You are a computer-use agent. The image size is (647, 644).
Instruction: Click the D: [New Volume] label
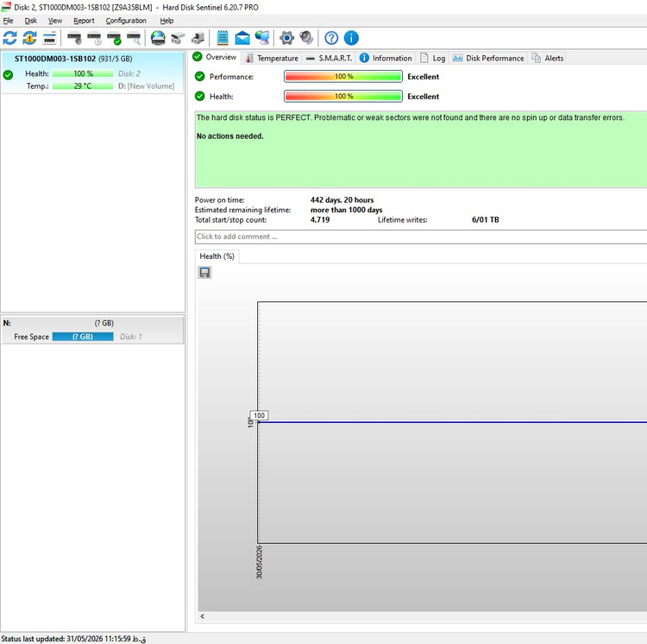[146, 85]
